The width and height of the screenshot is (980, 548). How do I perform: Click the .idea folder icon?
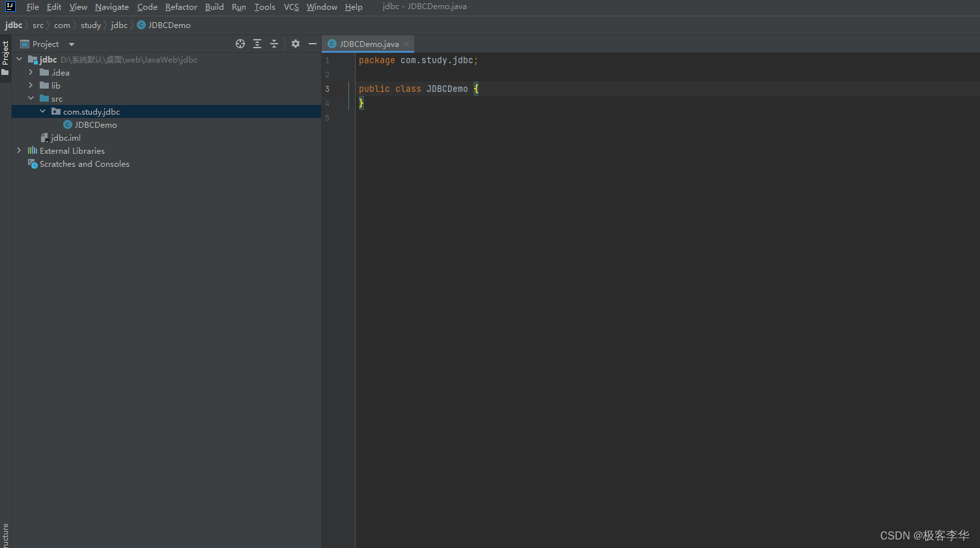[44, 72]
